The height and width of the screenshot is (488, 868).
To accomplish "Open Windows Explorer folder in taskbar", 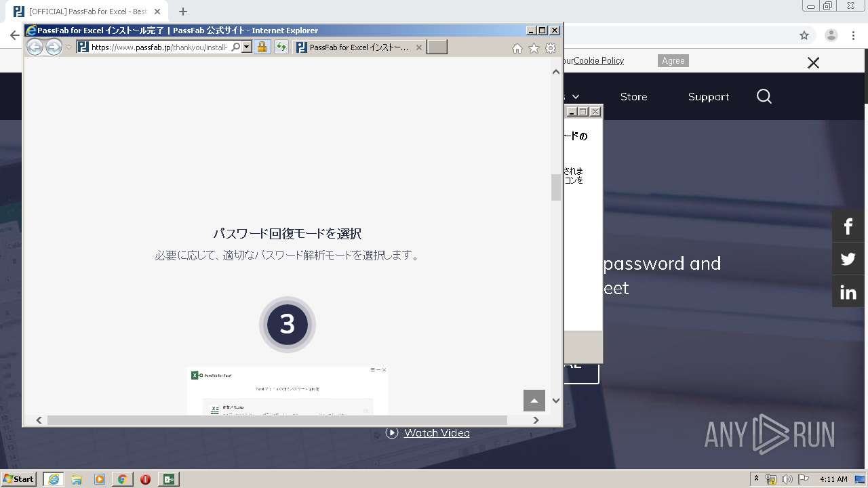I will [77, 479].
